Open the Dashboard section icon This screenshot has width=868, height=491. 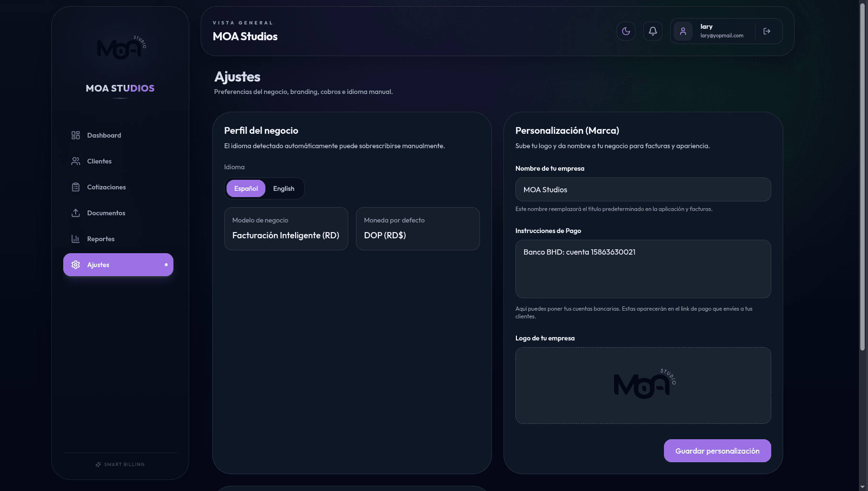[x=75, y=135]
